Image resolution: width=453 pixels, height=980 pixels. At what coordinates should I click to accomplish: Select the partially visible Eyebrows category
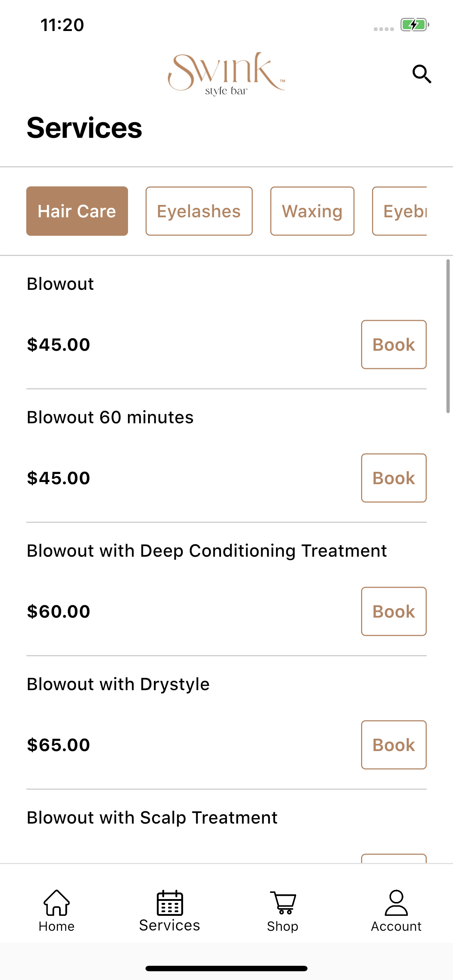pos(400,211)
